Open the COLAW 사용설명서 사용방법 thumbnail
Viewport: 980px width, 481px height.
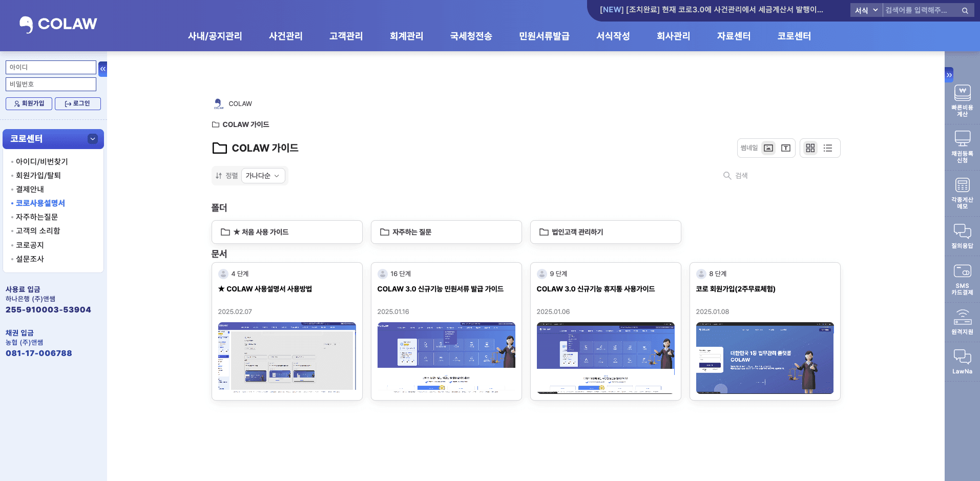(x=287, y=358)
